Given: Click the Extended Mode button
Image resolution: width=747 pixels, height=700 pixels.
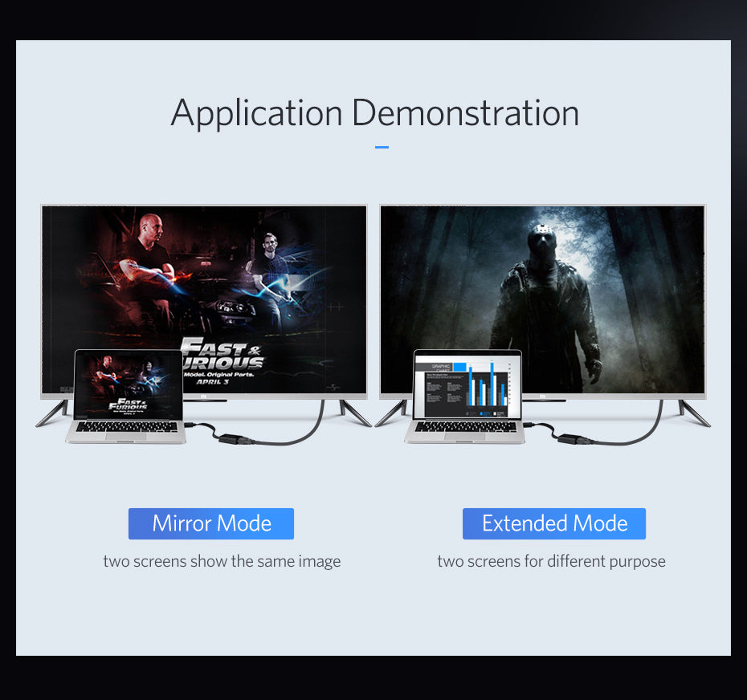Looking at the screenshot, I should (x=554, y=523).
